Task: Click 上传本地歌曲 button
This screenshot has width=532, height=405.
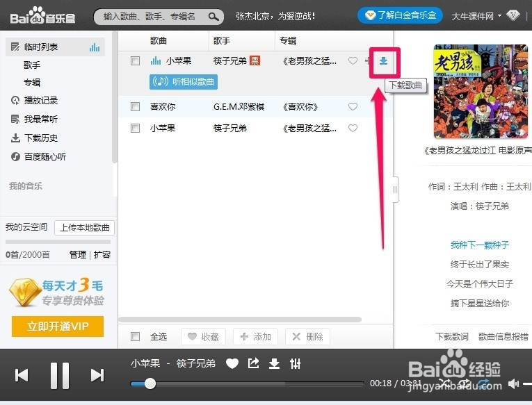Action: [x=84, y=228]
